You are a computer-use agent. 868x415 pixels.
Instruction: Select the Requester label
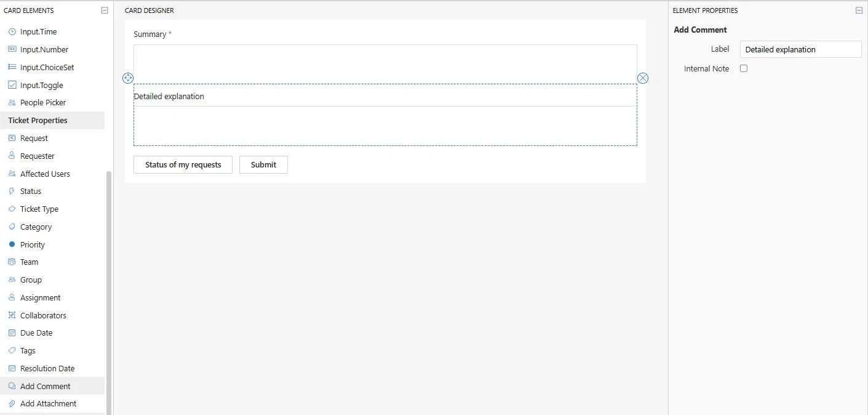click(x=38, y=156)
